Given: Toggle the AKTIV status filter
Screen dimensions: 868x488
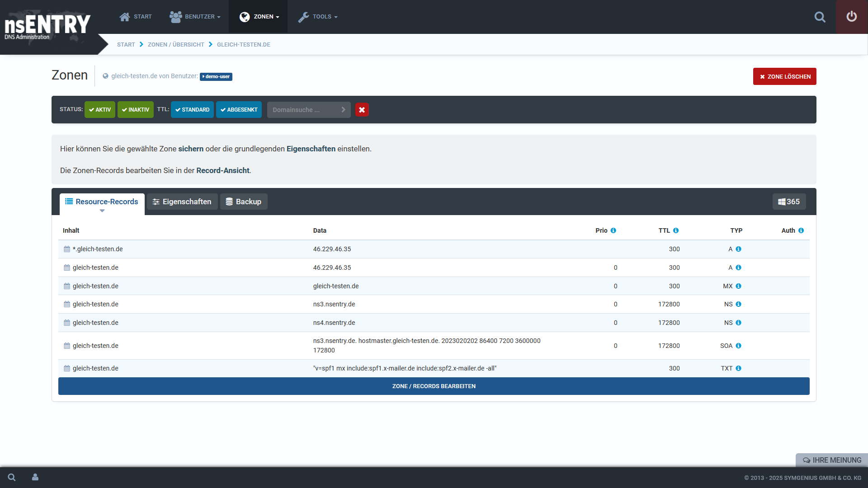Looking at the screenshot, I should click(99, 109).
